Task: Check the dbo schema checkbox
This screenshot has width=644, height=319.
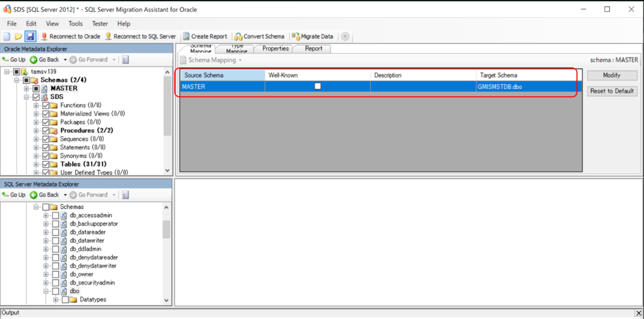Action: tap(55, 291)
